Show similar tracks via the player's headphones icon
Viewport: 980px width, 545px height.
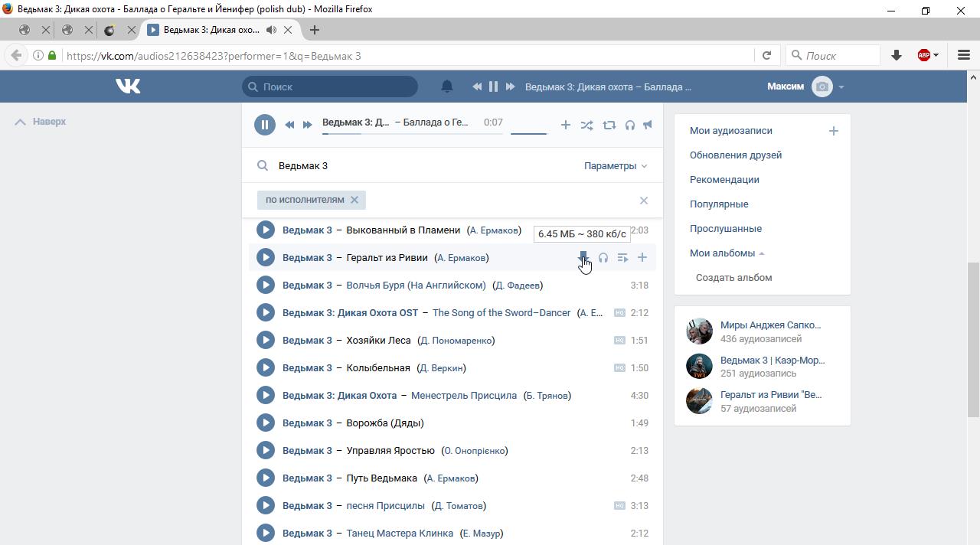click(x=629, y=125)
